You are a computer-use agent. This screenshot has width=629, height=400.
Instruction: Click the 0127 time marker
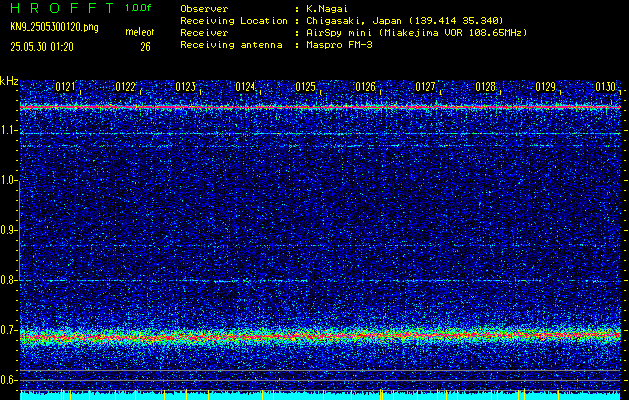(x=426, y=87)
